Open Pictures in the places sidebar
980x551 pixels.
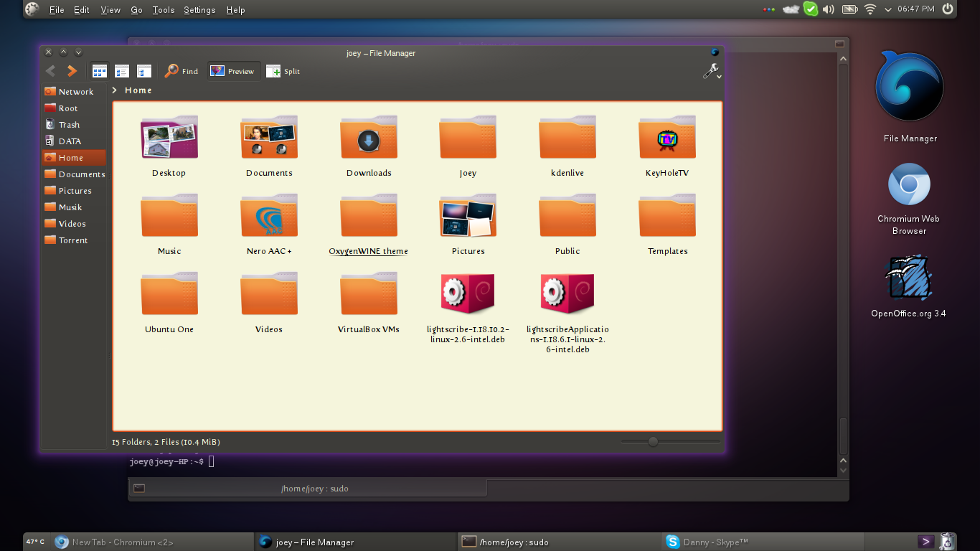click(74, 191)
